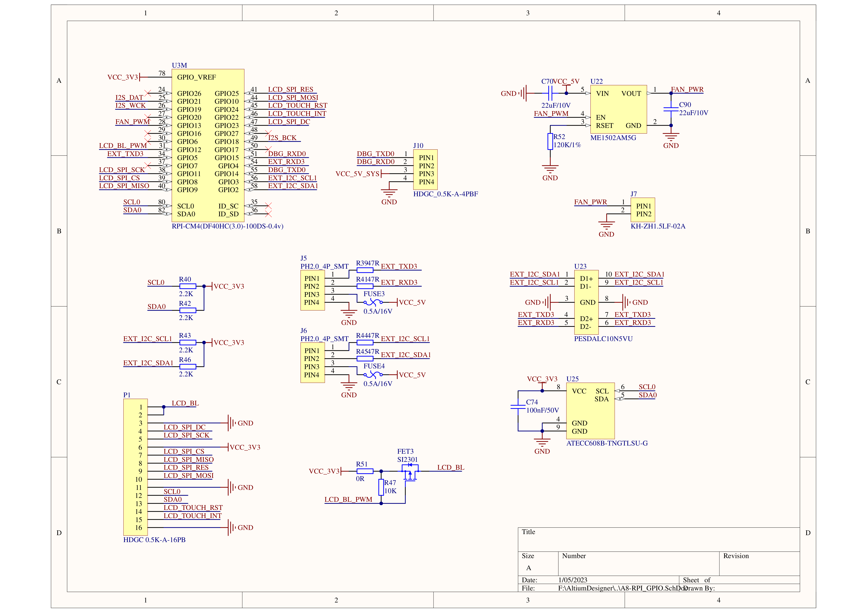The height and width of the screenshot is (613, 868).
Task: Click the C74 capacitor symbol
Action: click(x=518, y=407)
